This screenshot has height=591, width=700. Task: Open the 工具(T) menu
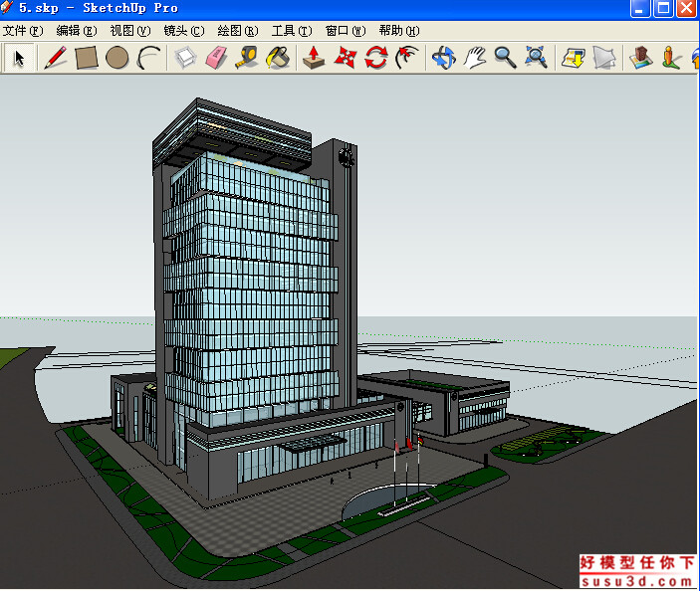(x=292, y=31)
